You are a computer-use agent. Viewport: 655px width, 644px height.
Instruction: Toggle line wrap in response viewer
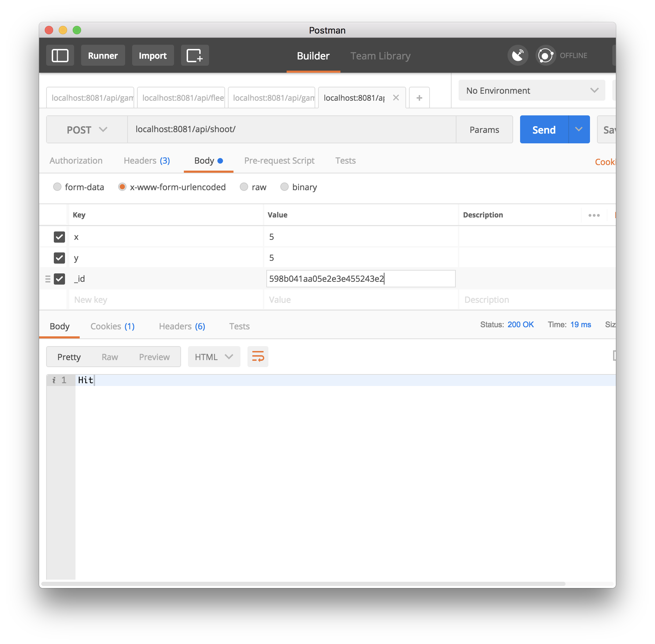coord(258,357)
